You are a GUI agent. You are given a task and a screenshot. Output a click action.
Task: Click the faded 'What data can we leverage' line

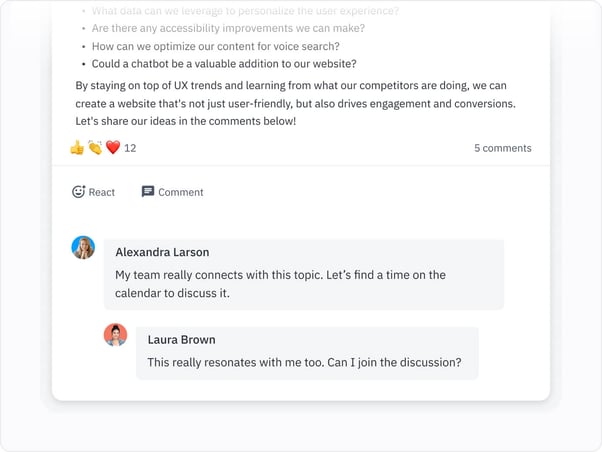[245, 10]
